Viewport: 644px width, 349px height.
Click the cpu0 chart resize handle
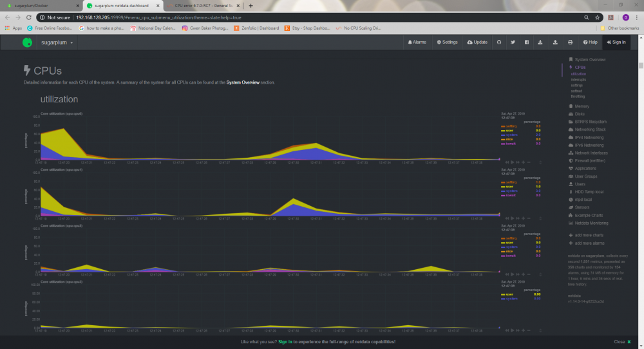[540, 163]
